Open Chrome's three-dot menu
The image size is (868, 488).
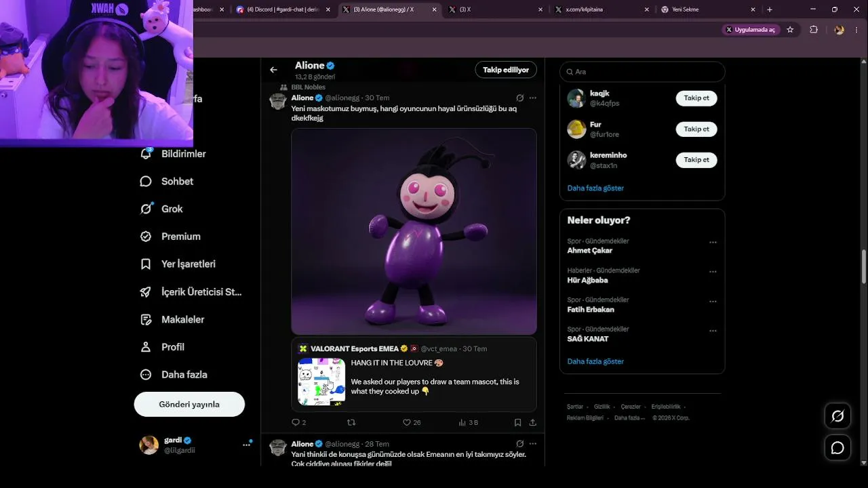[x=857, y=30]
